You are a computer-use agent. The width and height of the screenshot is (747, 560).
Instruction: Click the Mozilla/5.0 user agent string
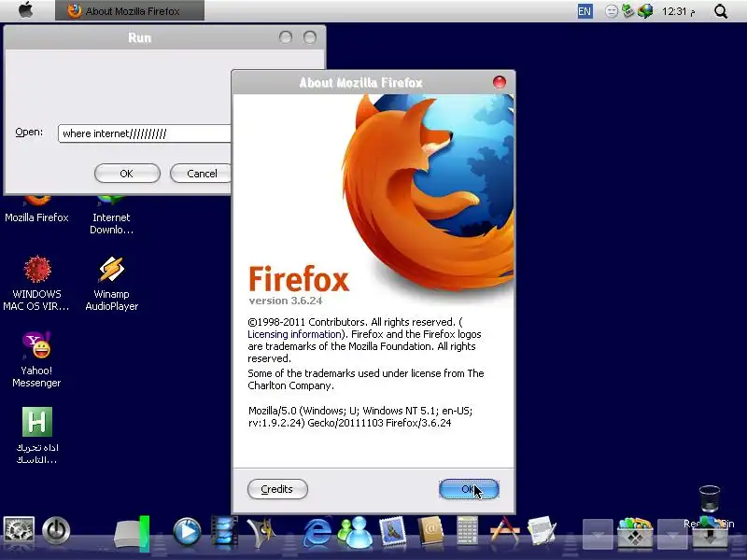(360, 416)
